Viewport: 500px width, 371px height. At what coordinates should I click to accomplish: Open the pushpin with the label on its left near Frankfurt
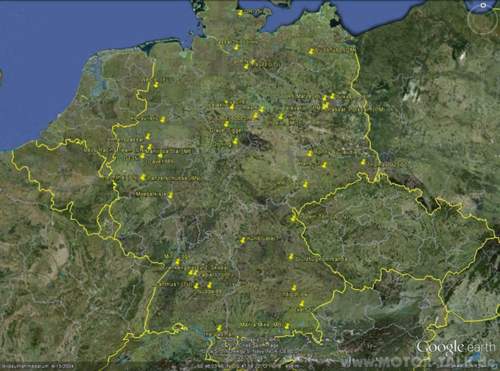click(x=170, y=195)
